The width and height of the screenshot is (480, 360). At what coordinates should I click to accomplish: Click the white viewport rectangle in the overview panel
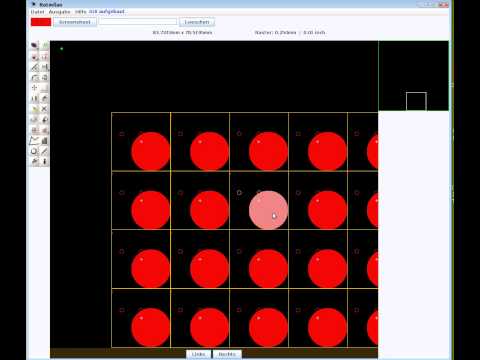coord(416,101)
